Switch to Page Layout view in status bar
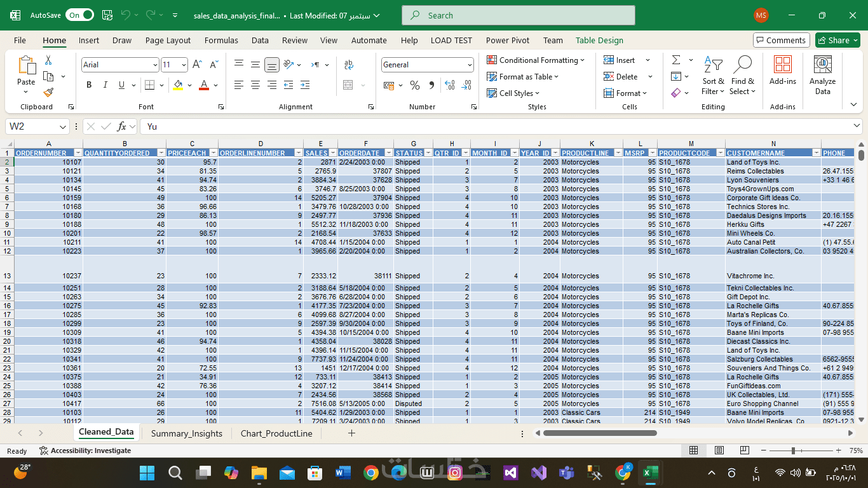The image size is (868, 488). click(x=719, y=451)
